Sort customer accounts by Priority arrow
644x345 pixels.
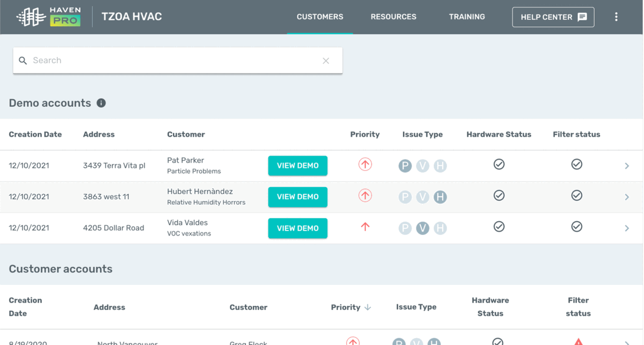(x=368, y=307)
